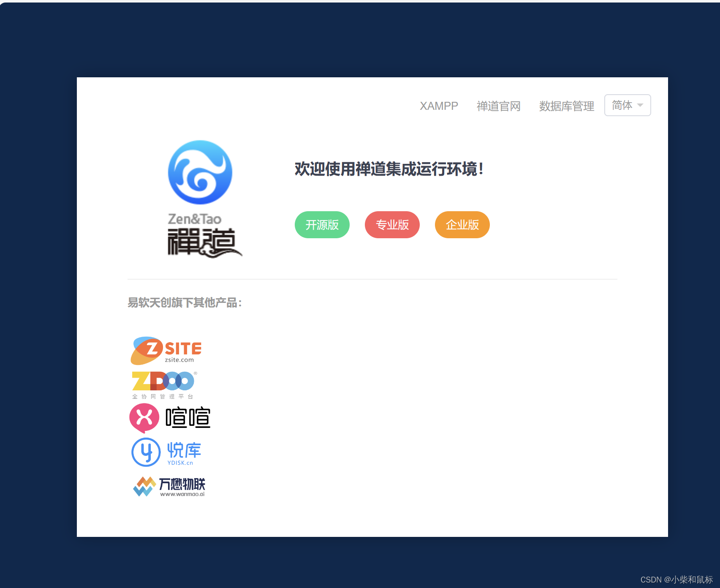Launch the green 开源版 edition button
The image size is (720, 588).
[322, 225]
